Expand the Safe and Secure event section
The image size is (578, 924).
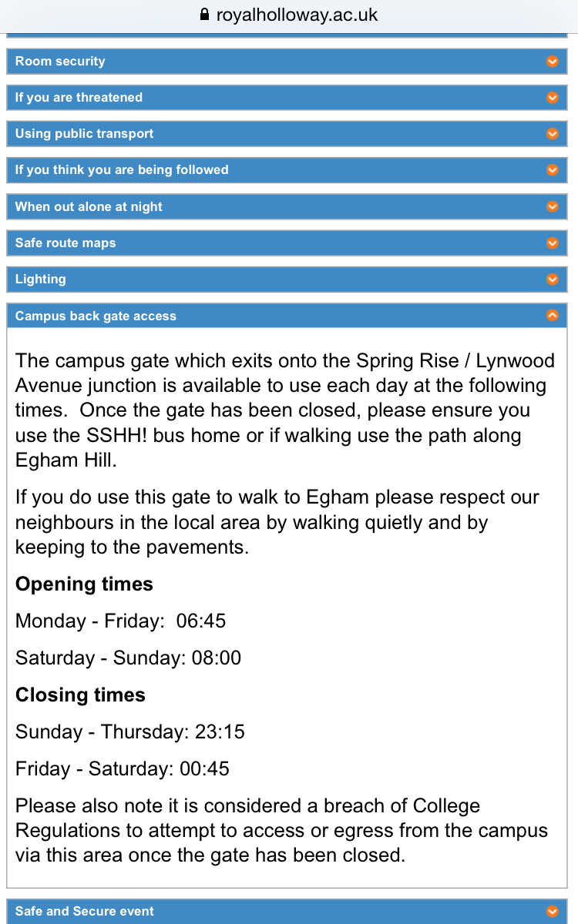pyautogui.click(x=287, y=911)
